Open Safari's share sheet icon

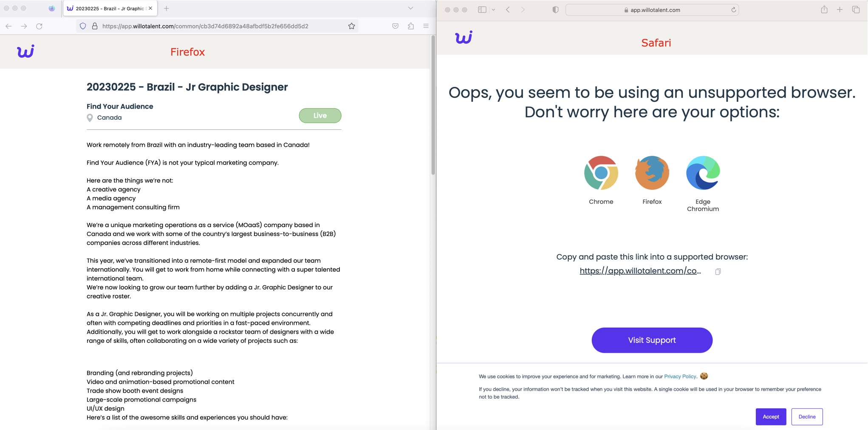click(824, 9)
